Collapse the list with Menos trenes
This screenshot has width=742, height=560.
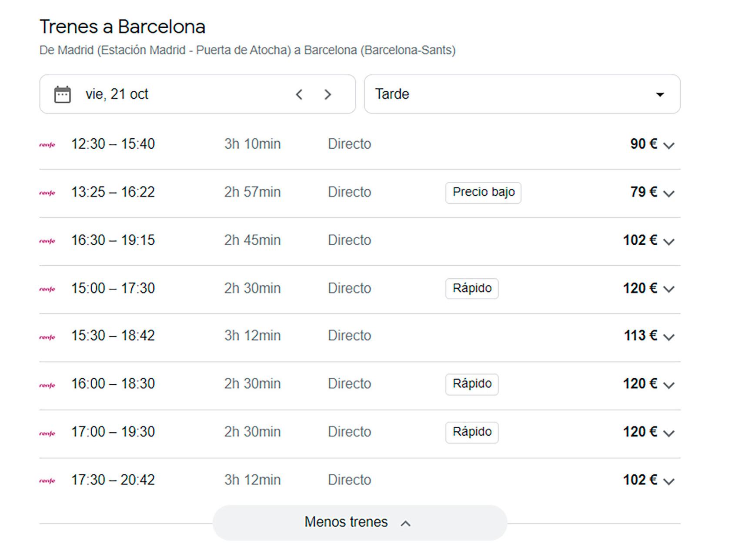(x=360, y=522)
